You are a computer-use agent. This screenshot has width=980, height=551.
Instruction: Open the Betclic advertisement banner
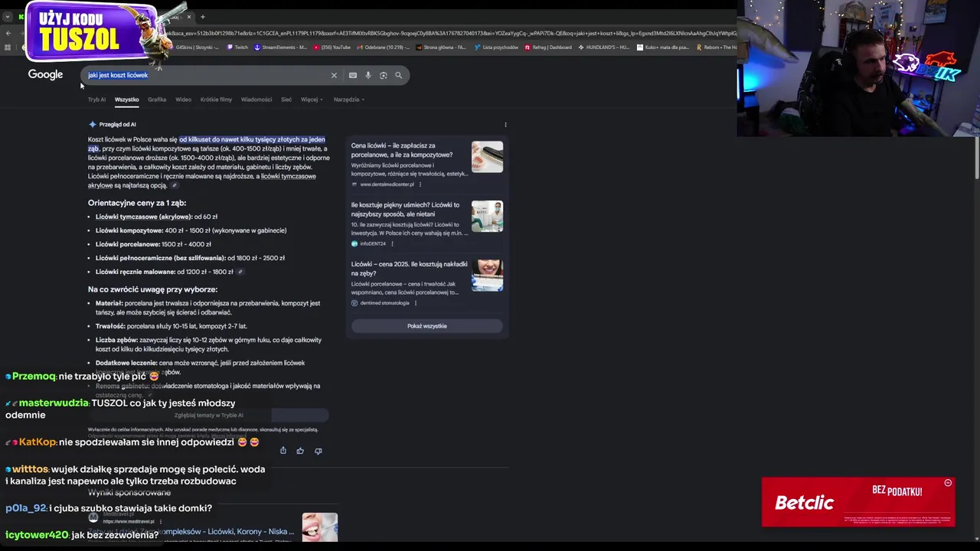tap(857, 502)
